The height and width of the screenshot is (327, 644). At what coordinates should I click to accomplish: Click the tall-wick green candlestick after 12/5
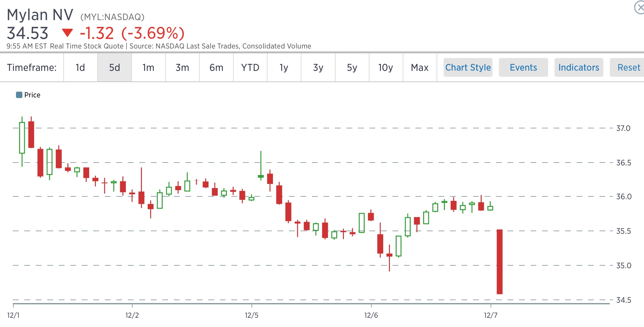261,165
